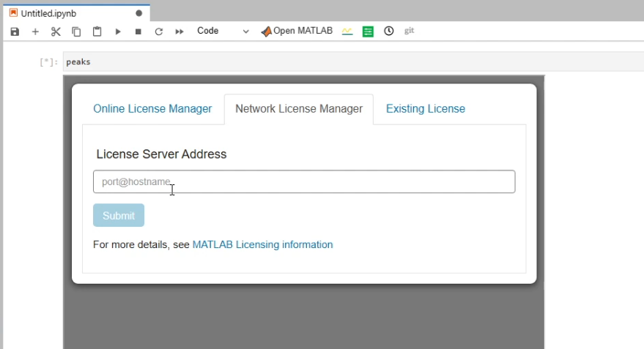Open the Code cell type dropdown
This screenshot has width=644, height=349.
(x=223, y=31)
